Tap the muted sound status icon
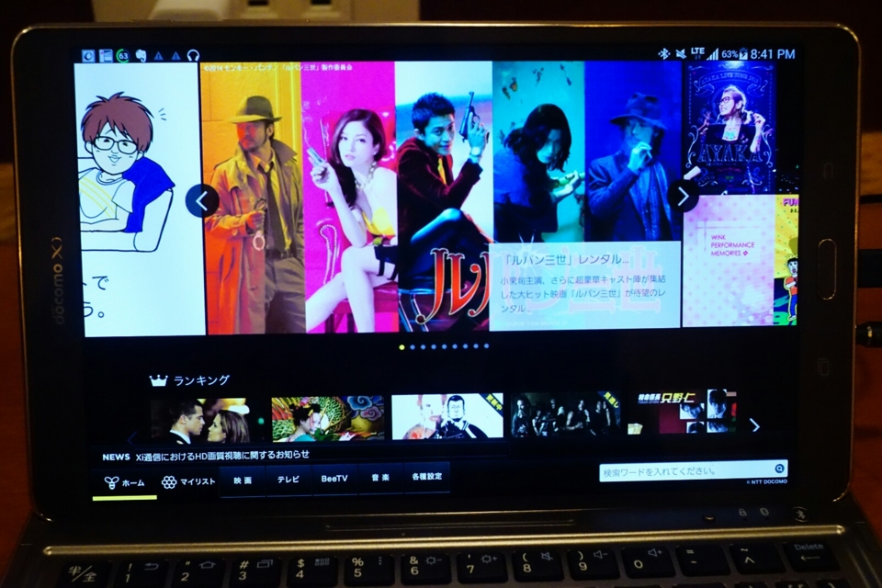The image size is (882, 588). (x=681, y=53)
